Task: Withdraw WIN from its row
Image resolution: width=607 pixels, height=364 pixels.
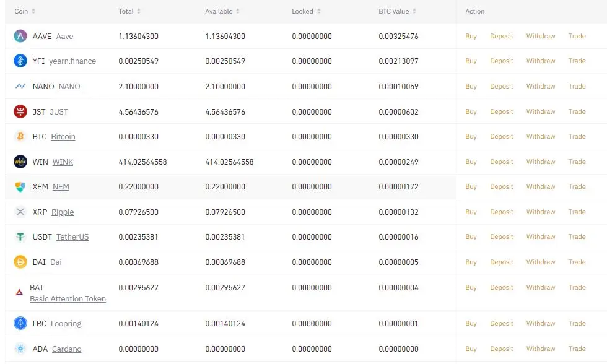Action: coord(540,162)
